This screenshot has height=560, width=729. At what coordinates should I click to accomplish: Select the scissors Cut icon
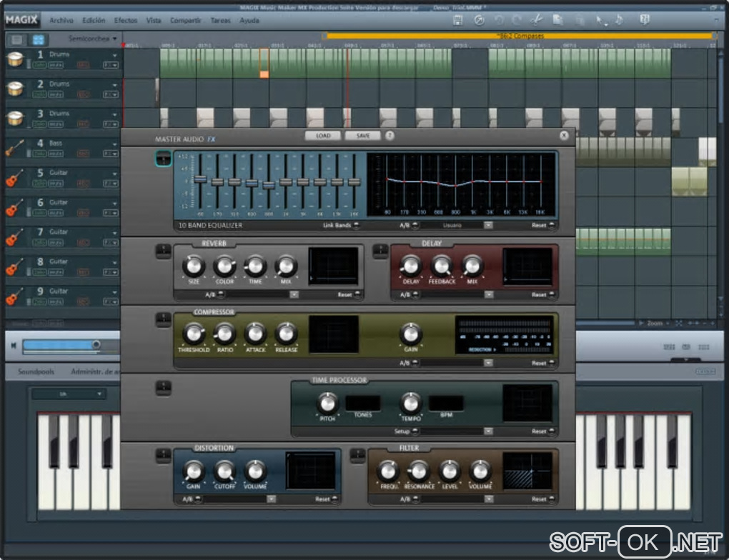click(537, 19)
